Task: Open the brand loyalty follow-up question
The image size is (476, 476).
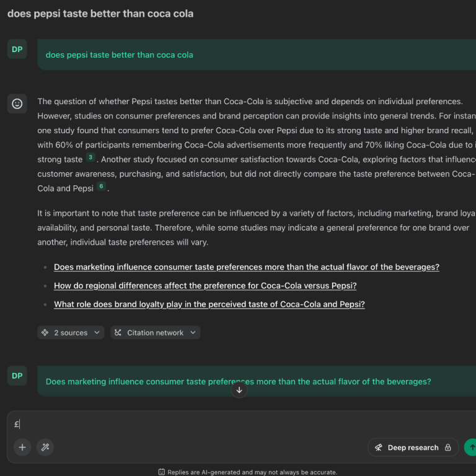Action: (209, 304)
